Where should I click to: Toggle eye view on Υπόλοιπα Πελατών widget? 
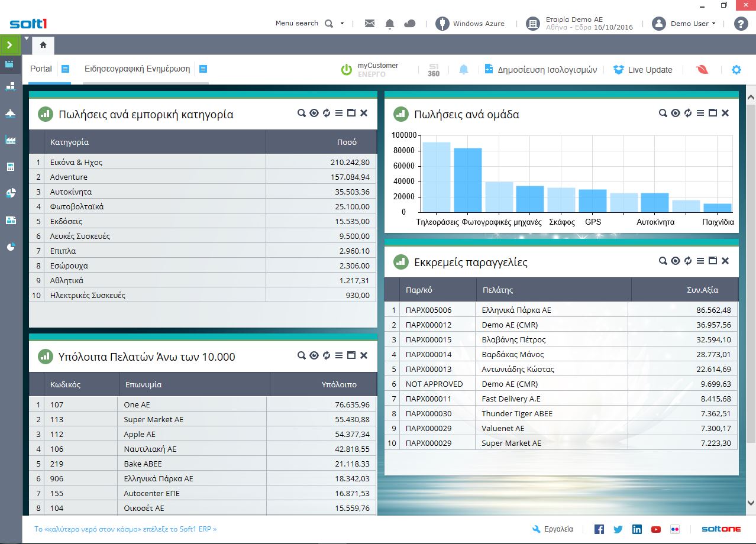pos(314,355)
